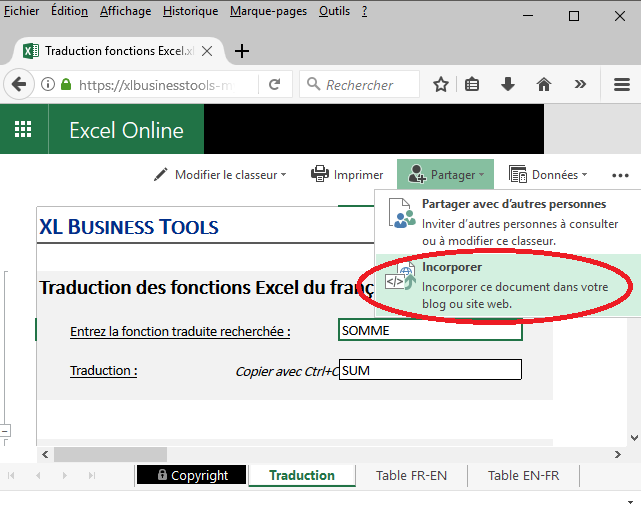Switch to the Traduction sheet tab

(302, 475)
